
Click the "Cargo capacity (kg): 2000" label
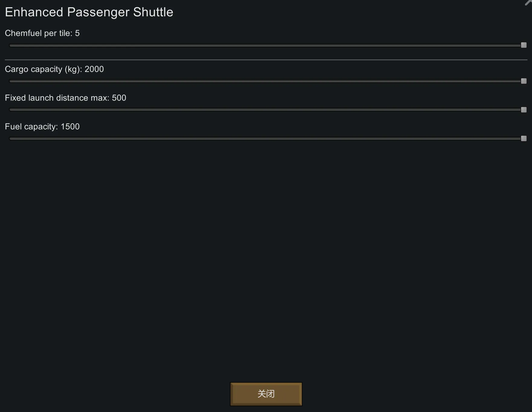pos(54,69)
